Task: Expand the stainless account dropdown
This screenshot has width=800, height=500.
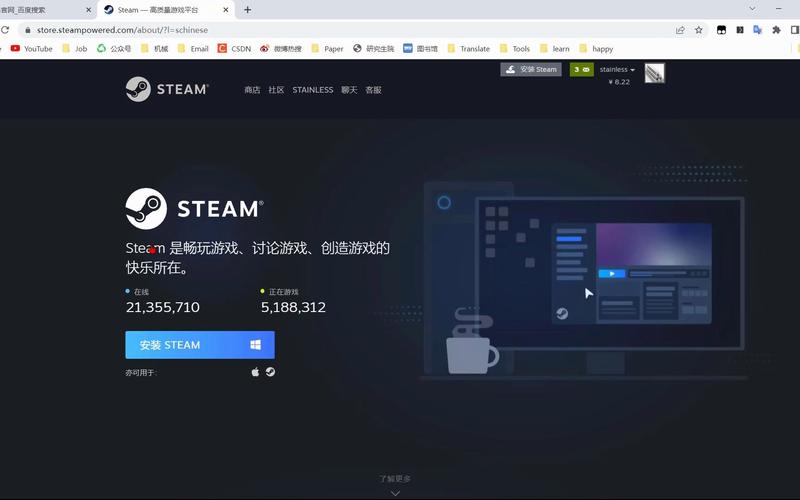Action: (x=617, y=69)
